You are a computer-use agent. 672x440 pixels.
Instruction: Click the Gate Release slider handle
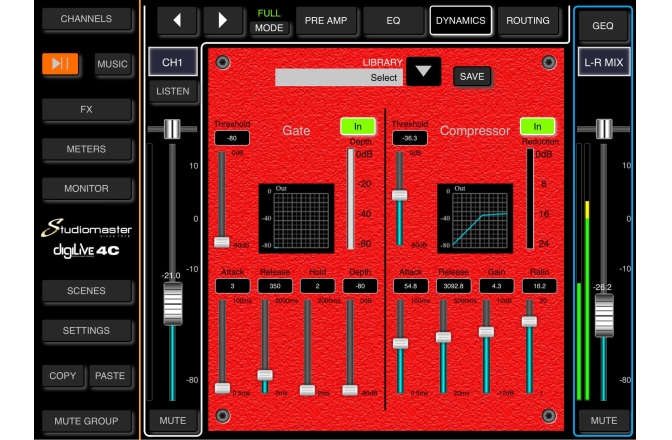tap(265, 375)
